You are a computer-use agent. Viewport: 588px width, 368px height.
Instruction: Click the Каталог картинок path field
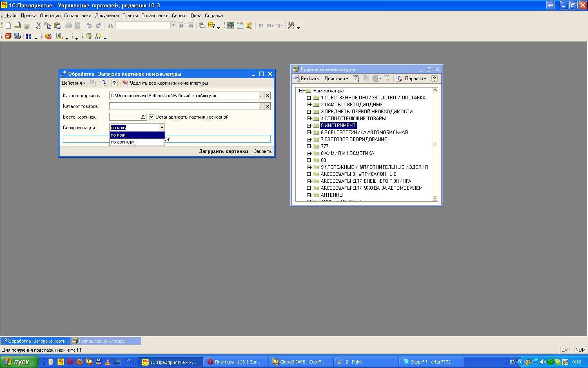pyautogui.click(x=184, y=96)
